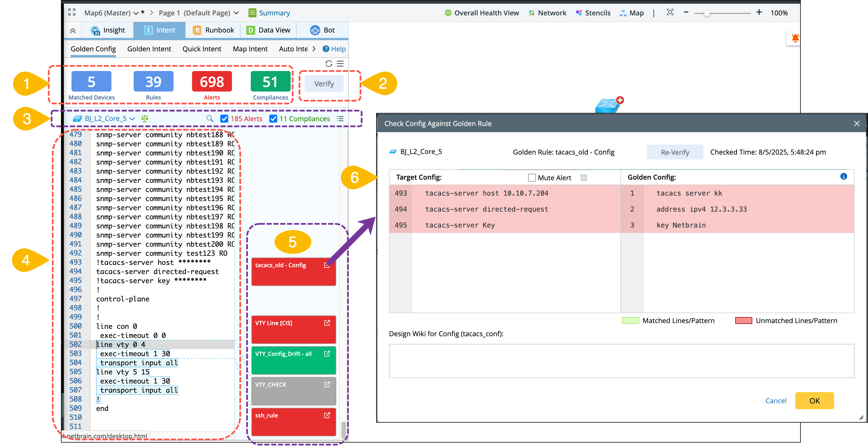Uncheck the 185 Alerts checkbox

(x=224, y=119)
